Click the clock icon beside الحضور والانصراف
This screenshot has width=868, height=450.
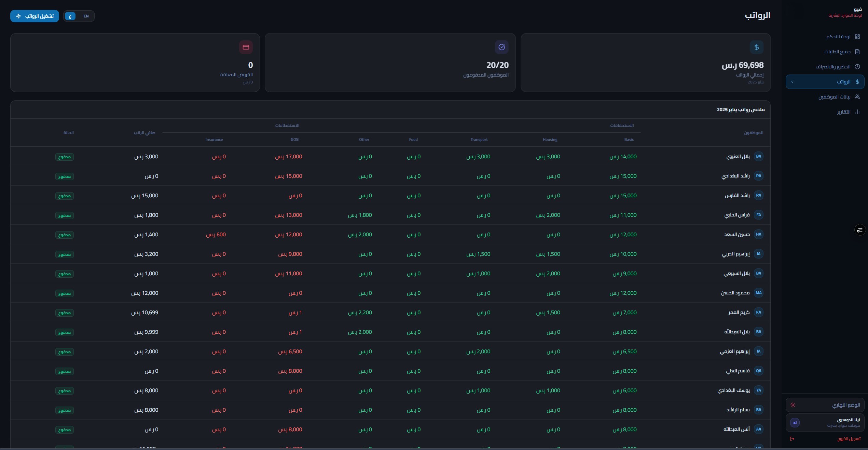pyautogui.click(x=857, y=67)
